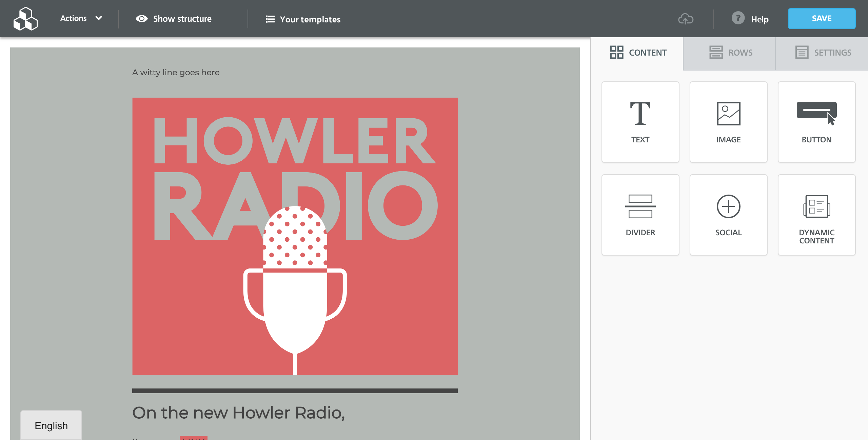This screenshot has height=440, width=868.
Task: Click the 'A witty line goes here' text
Action: pos(176,73)
